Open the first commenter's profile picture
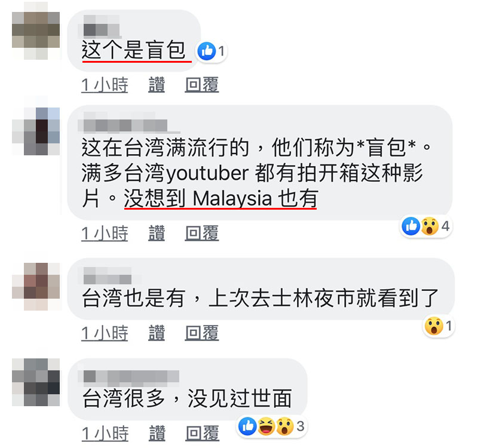This screenshot has width=478, height=448. (x=36, y=30)
